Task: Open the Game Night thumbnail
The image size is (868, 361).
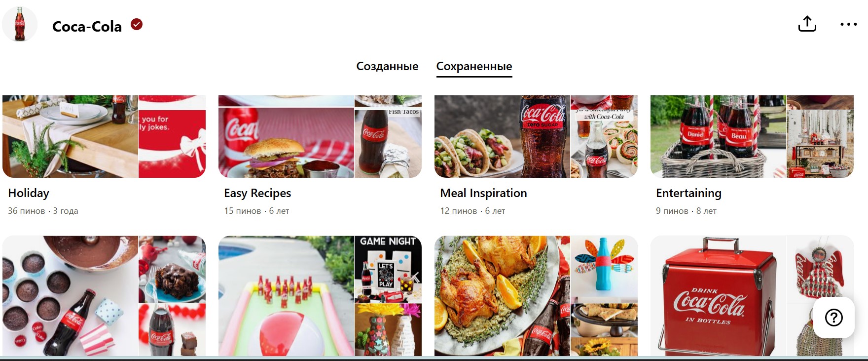Action: coord(388,269)
